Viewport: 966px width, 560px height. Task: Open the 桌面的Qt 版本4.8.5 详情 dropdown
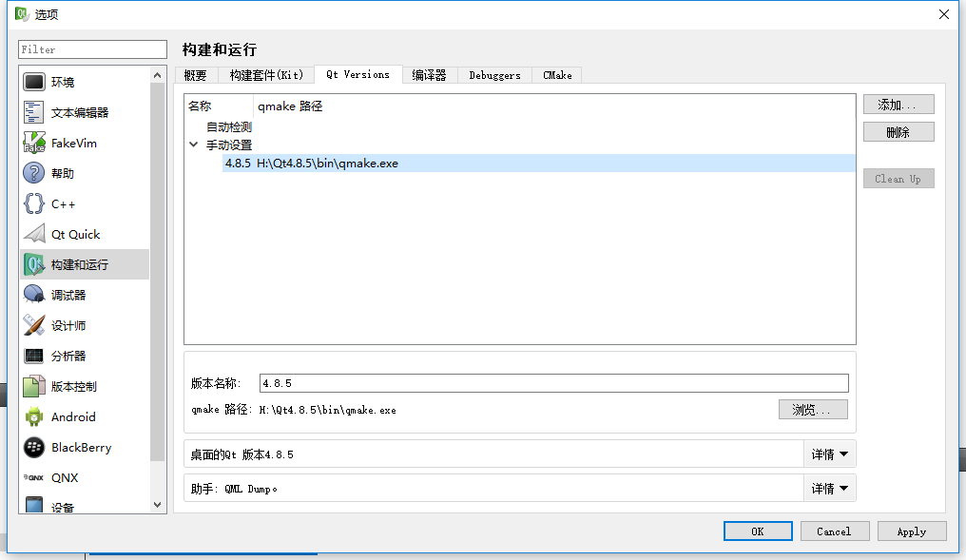point(829,454)
